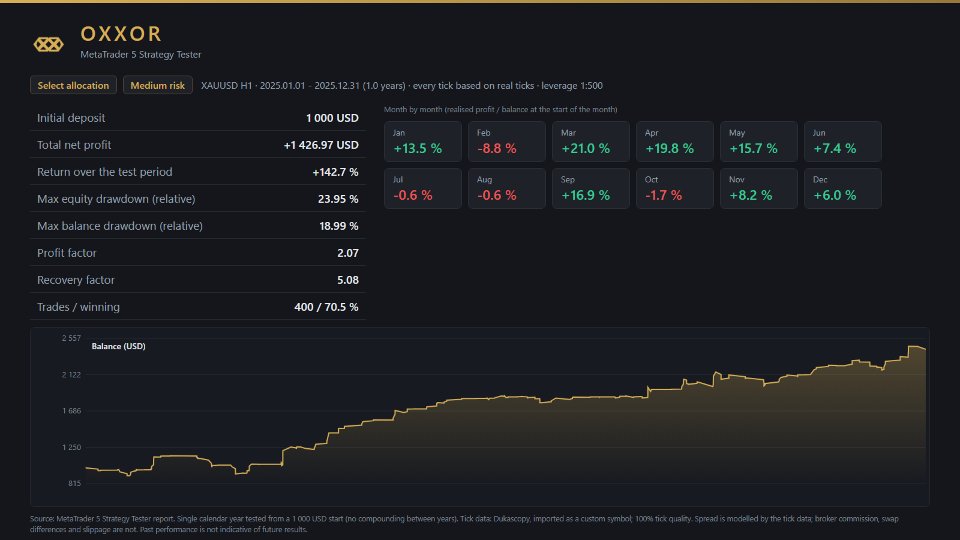This screenshot has width=960, height=540.
Task: Open the Mar +21.0 % month card
Action: (x=591, y=141)
